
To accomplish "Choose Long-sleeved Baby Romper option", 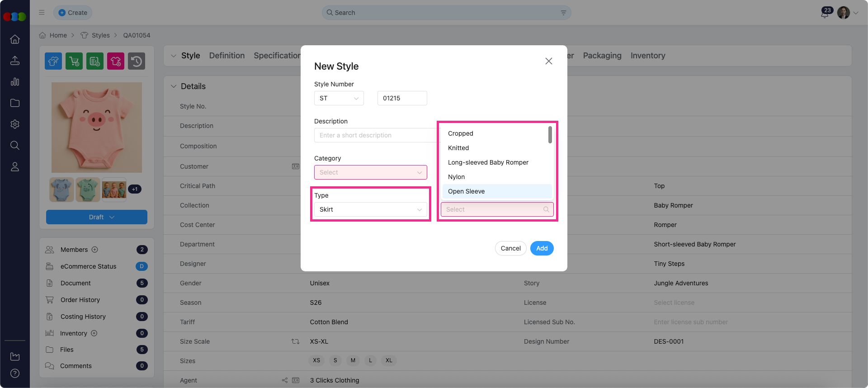I will click(x=497, y=162).
